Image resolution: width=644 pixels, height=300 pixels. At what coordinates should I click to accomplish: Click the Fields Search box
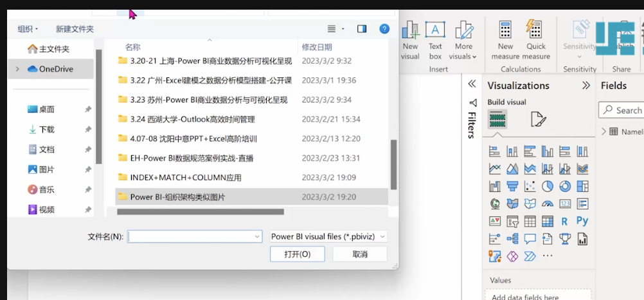(622, 110)
